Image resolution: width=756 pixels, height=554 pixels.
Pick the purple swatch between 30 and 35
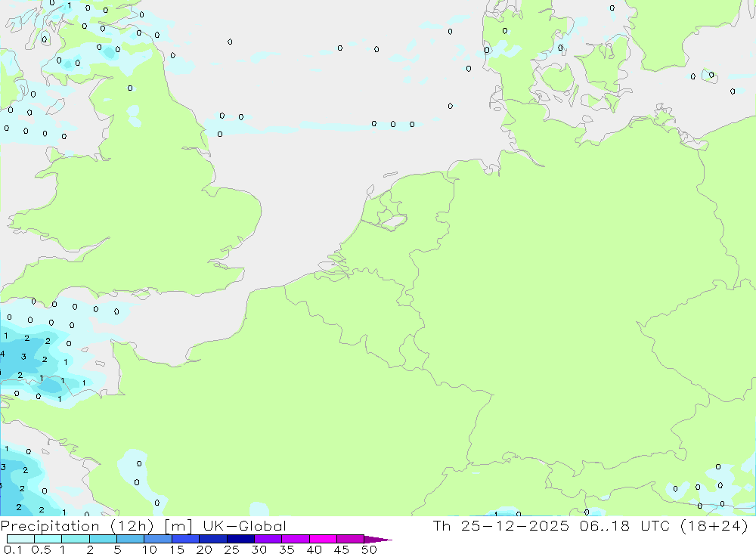[x=268, y=539]
